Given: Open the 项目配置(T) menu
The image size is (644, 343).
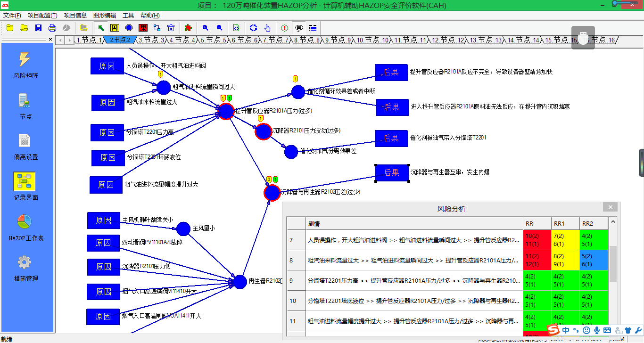Looking at the screenshot, I should pyautogui.click(x=42, y=16).
